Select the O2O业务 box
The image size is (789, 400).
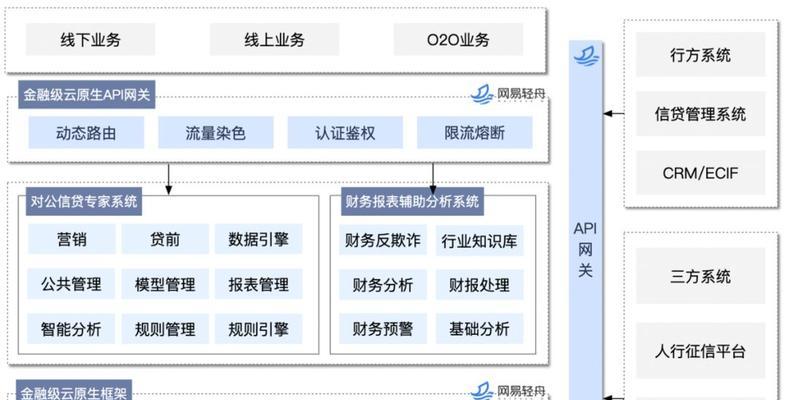tap(458, 39)
